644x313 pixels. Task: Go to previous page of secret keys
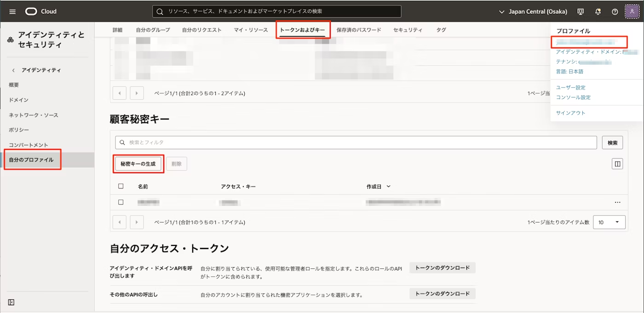[120, 222]
